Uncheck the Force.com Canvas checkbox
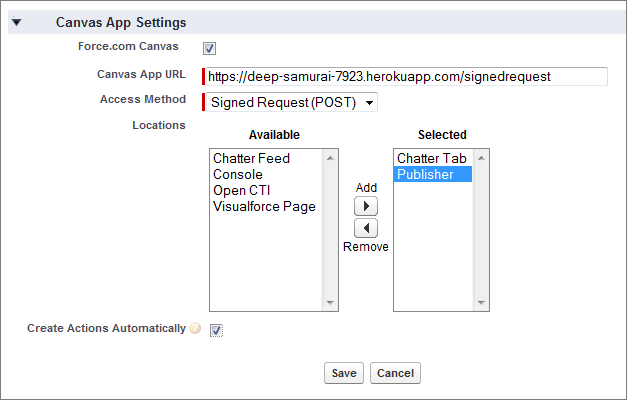The height and width of the screenshot is (400, 627). pos(210,48)
